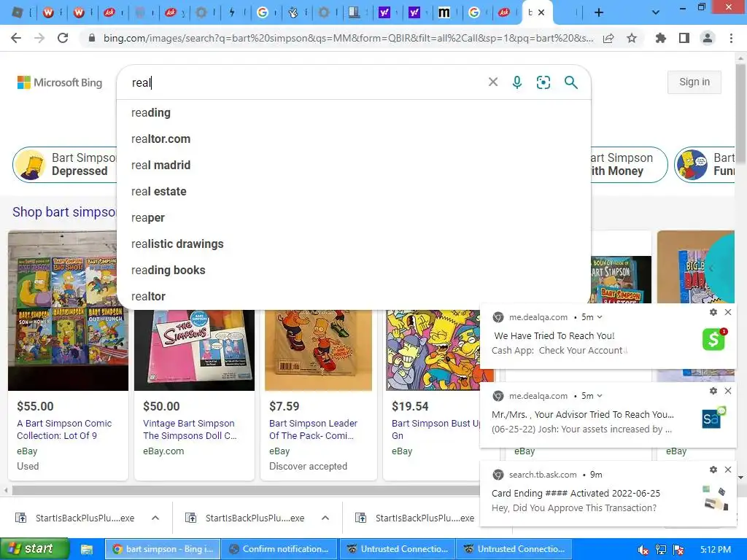Viewport: 747px width, 560px height.
Task: Start voice search with microphone icon
Action: click(x=517, y=82)
